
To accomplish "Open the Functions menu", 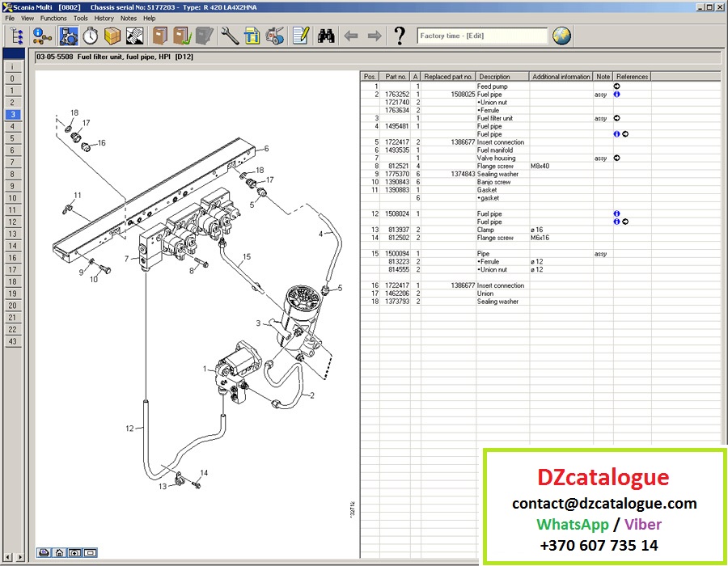I will pos(53,18).
